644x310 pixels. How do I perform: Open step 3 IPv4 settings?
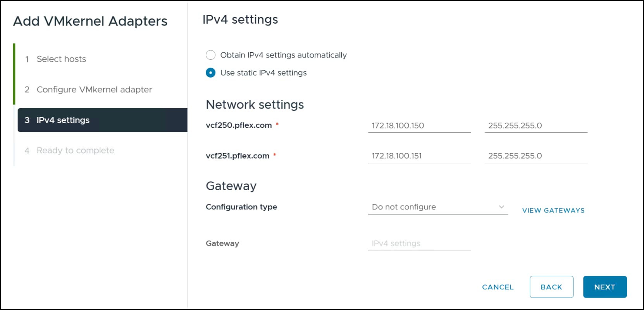(102, 120)
